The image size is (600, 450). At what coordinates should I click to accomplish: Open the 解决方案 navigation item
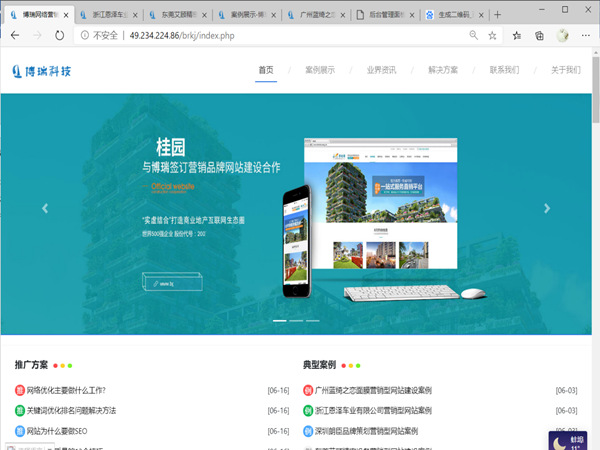pos(443,71)
